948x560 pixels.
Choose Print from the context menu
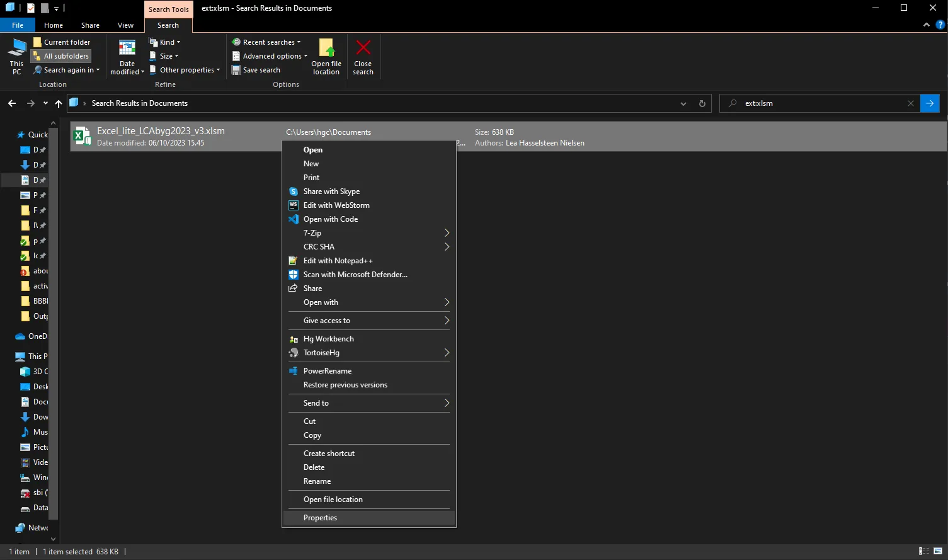pyautogui.click(x=369, y=178)
